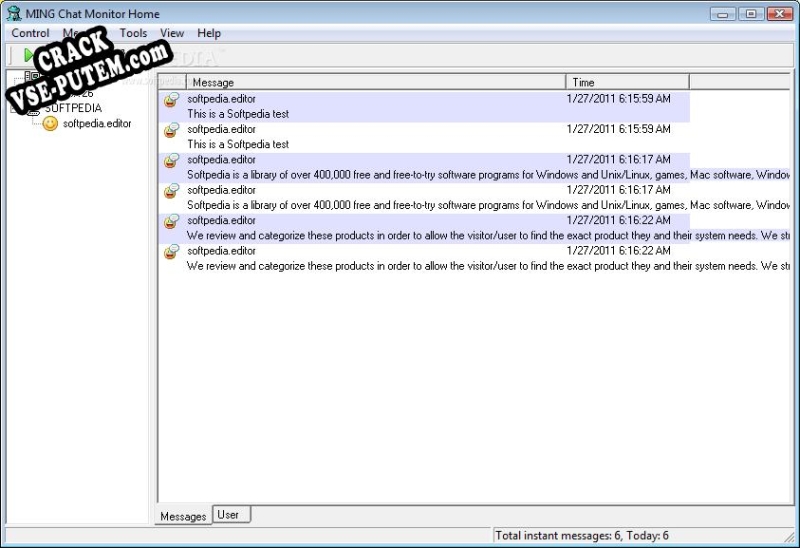800x548 pixels.
Task: Click chat icon of last 6:16:22 message
Action: click(x=171, y=252)
